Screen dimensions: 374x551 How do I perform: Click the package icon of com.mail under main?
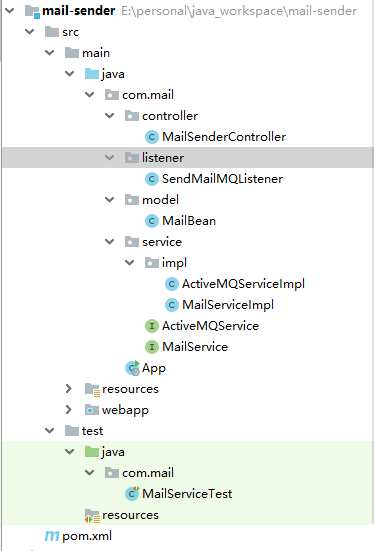click(112, 95)
